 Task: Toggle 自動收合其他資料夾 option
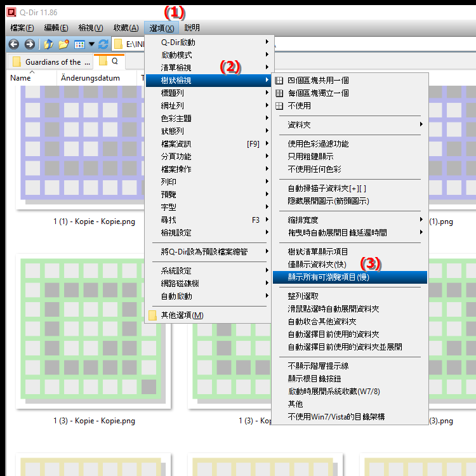click(350, 322)
